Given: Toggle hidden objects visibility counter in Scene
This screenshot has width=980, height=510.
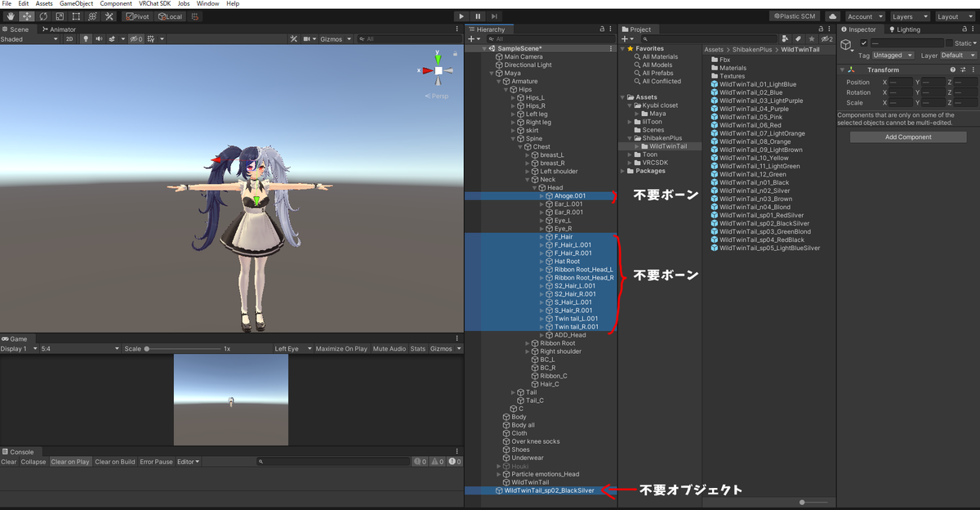Looking at the screenshot, I should 136,39.
